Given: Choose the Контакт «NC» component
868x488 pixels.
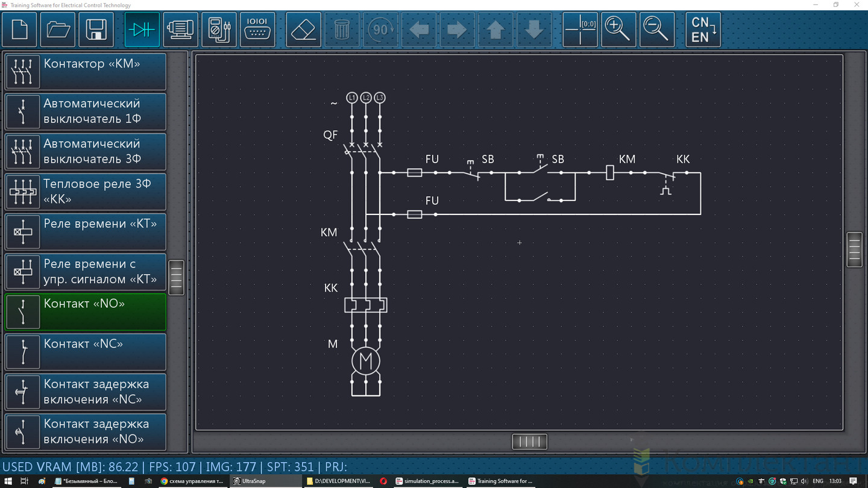Looking at the screenshot, I should pyautogui.click(x=86, y=352).
